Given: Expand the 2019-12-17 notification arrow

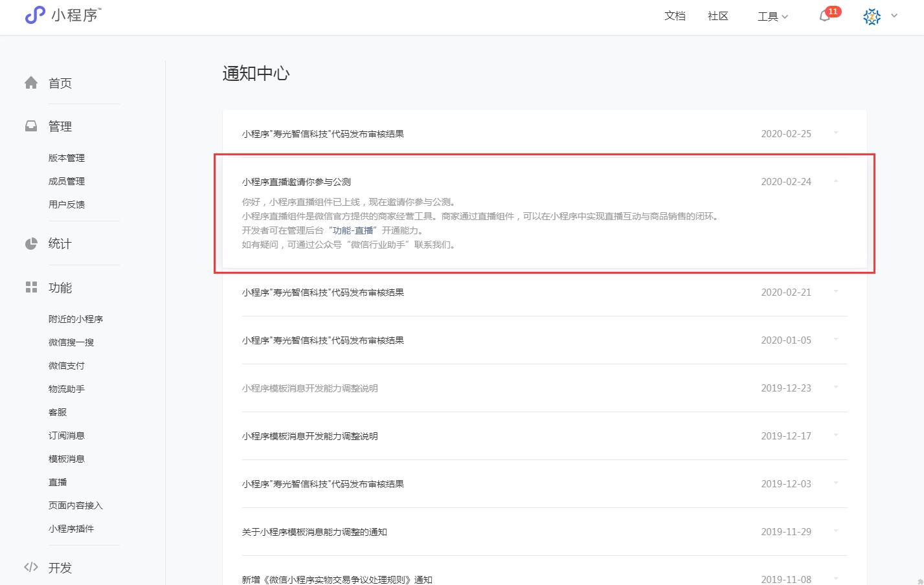Looking at the screenshot, I should tap(836, 435).
